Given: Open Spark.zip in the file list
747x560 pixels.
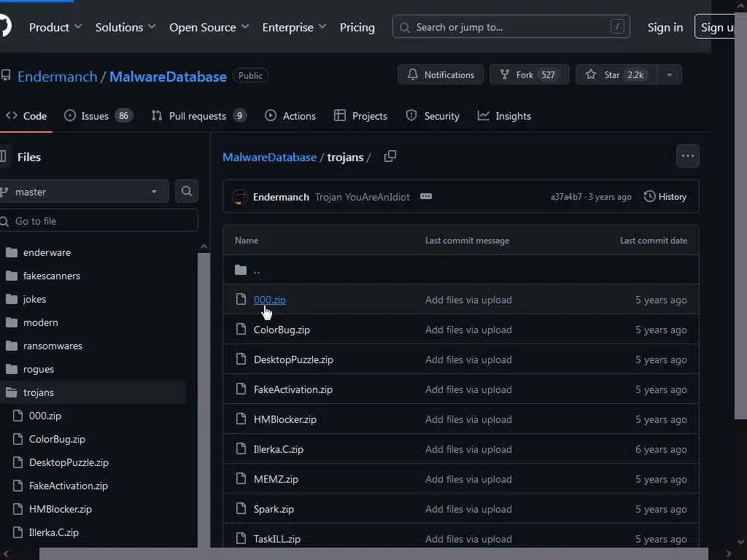Looking at the screenshot, I should (x=274, y=509).
